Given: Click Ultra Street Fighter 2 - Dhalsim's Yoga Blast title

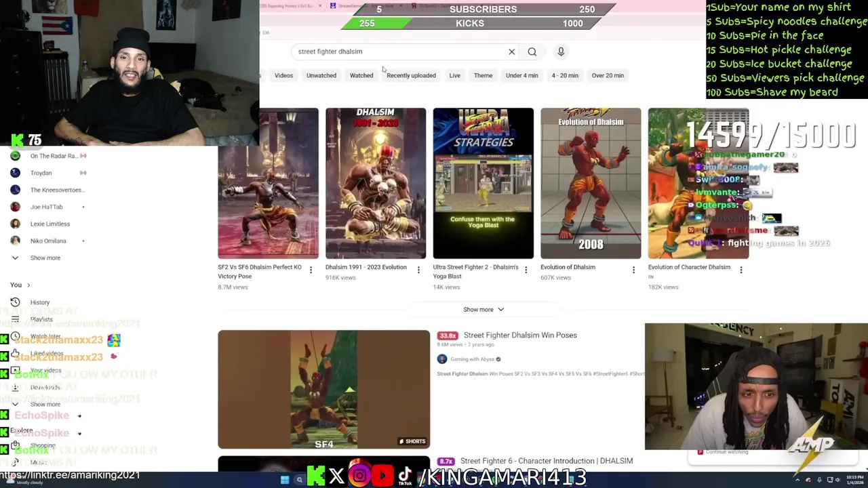Looking at the screenshot, I should point(475,272).
